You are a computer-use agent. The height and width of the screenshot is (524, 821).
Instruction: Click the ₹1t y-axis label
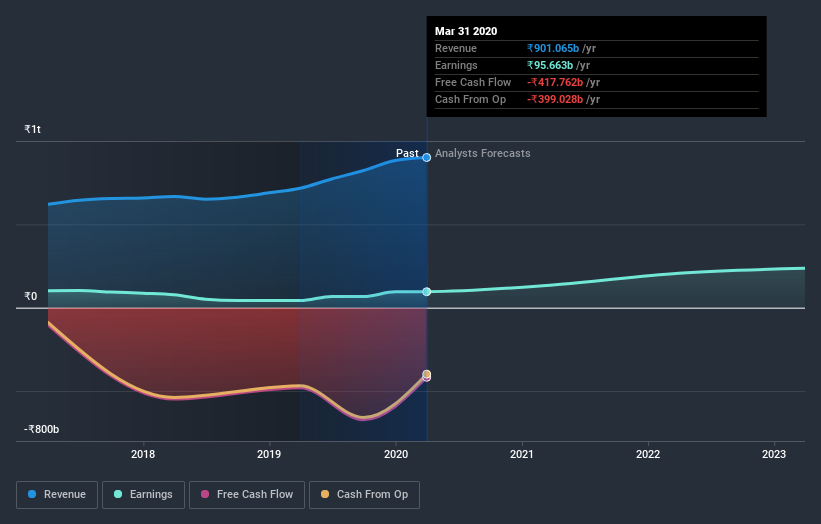pyautogui.click(x=33, y=130)
